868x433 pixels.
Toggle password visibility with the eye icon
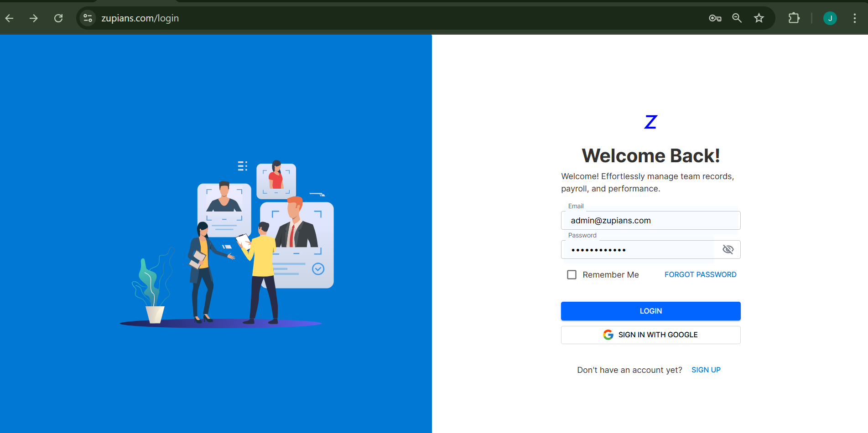[x=728, y=249]
